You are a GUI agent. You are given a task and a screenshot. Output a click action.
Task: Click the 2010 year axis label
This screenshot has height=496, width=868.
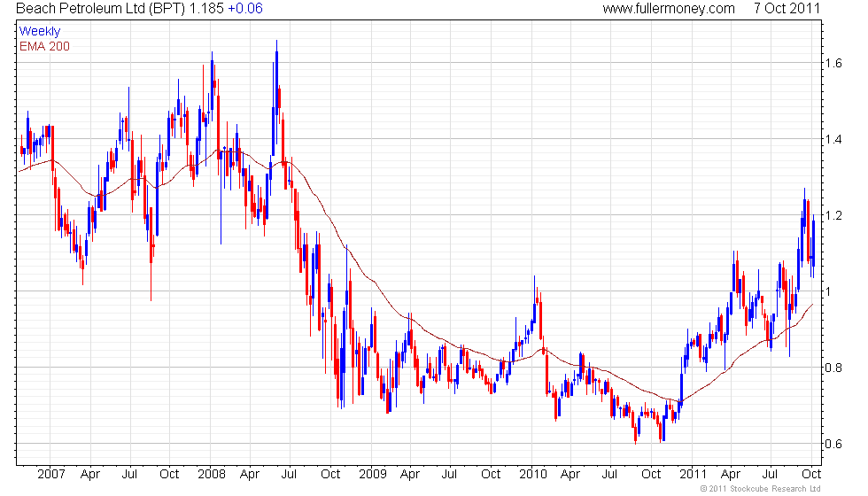coord(533,475)
